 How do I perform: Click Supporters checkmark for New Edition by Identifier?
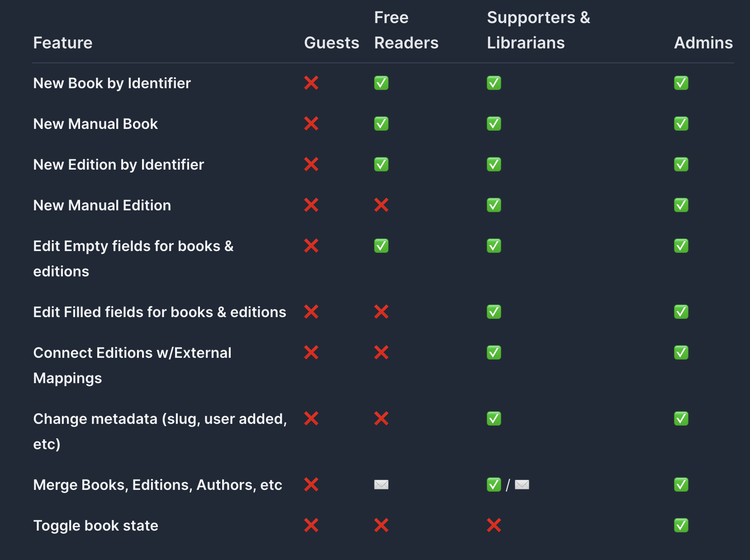pos(494,165)
